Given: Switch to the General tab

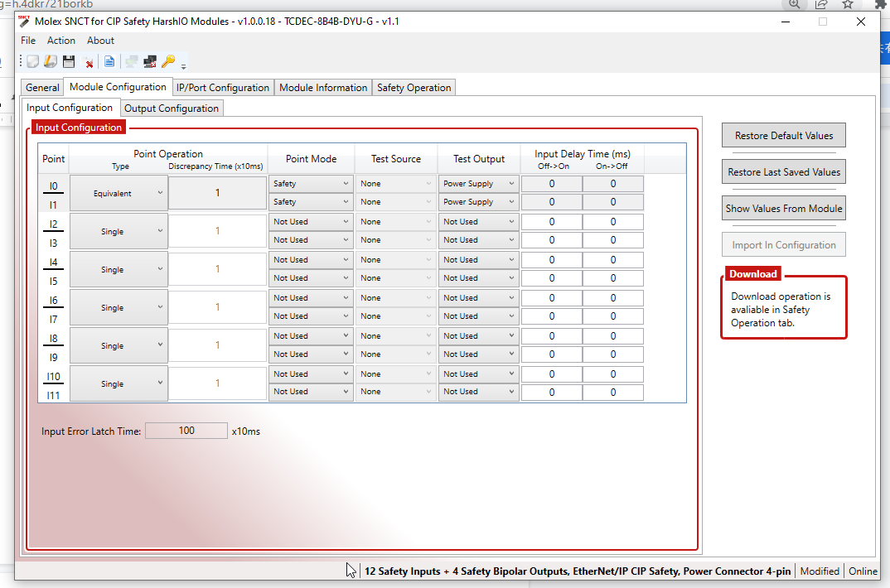Looking at the screenshot, I should (42, 87).
